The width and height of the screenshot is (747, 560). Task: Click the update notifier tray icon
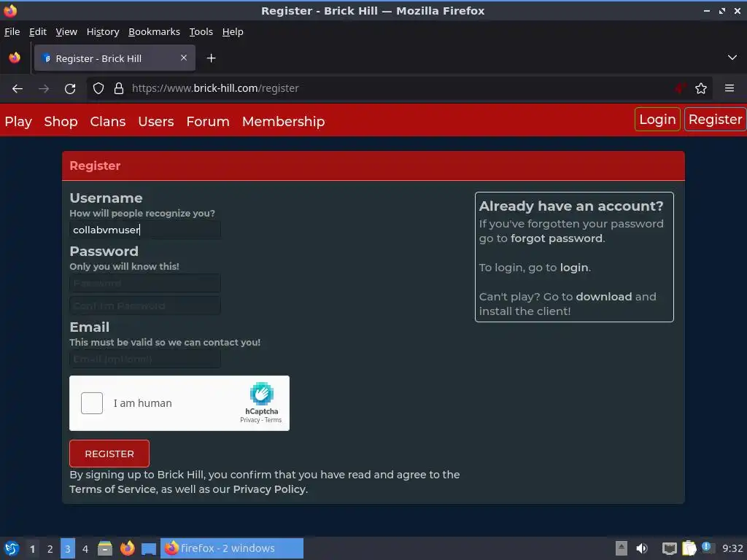click(x=706, y=548)
